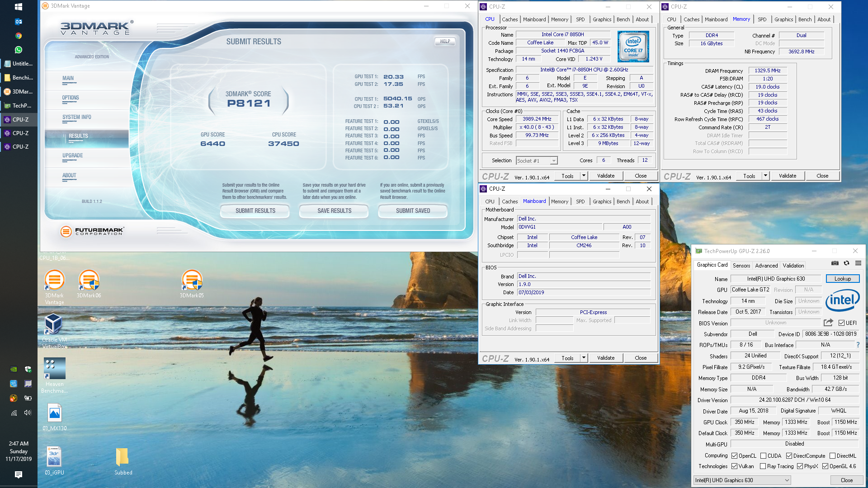Switch to the Untitled Notepad taskbar entry
Screen dimensions: 868x488
(x=19, y=64)
